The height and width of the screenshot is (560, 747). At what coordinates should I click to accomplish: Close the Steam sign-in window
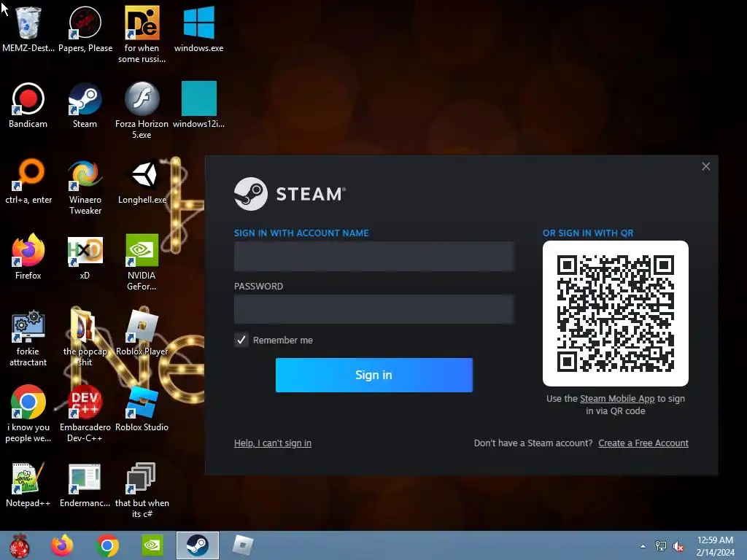point(706,167)
